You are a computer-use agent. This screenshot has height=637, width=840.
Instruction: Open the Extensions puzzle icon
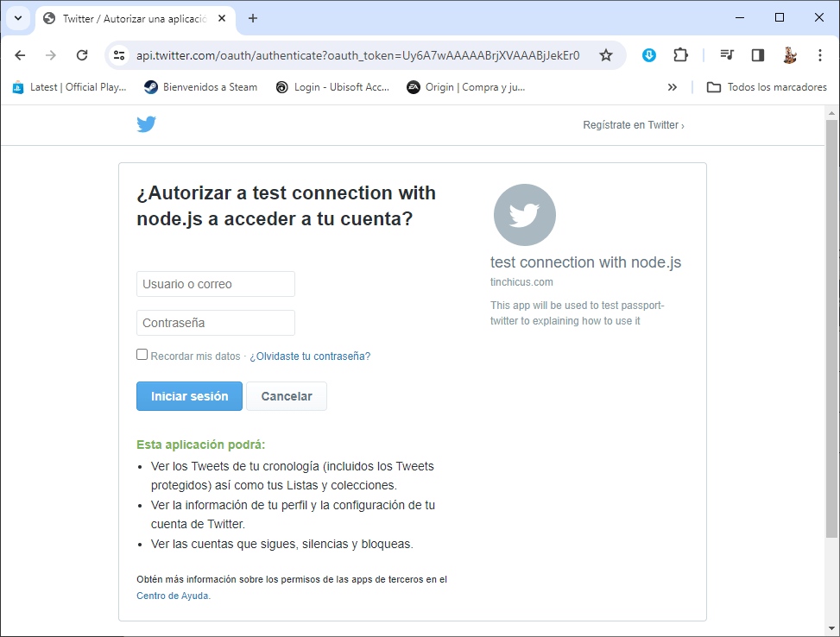tap(680, 55)
